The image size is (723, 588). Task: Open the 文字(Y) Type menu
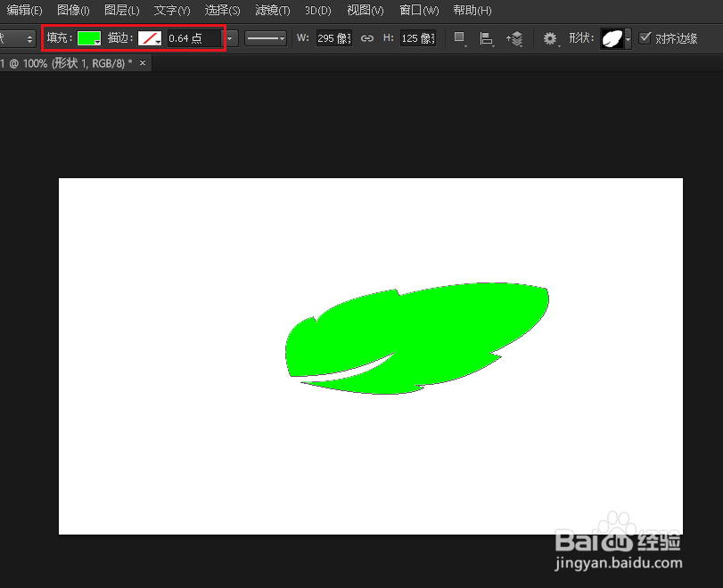(x=171, y=10)
